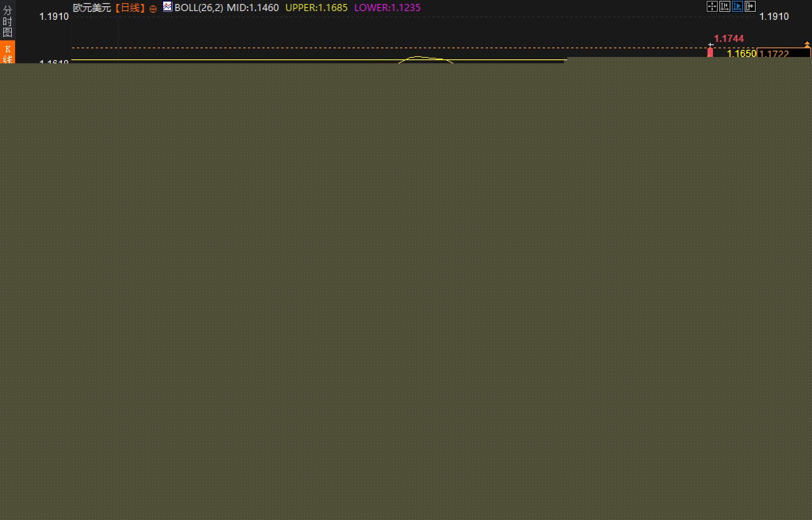The width and height of the screenshot is (812, 520).
Task: Click the red candlestick near 1.1744
Action: click(x=710, y=53)
